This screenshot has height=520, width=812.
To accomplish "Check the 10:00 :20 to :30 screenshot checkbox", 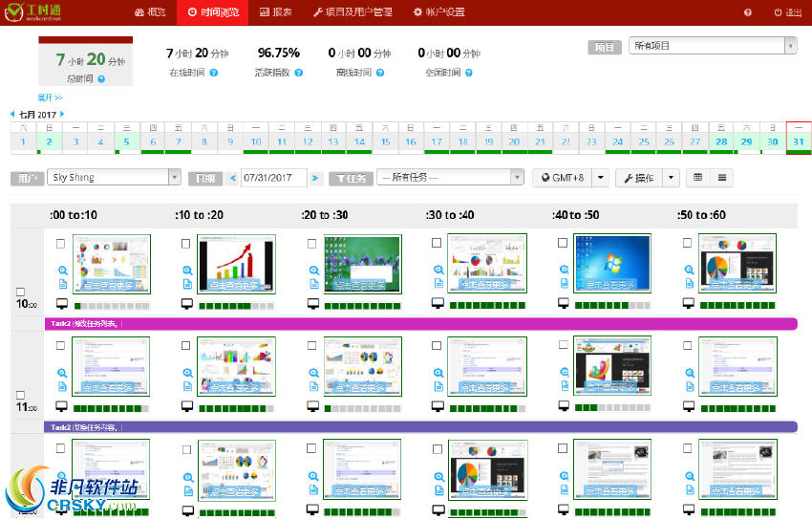I will tap(311, 244).
